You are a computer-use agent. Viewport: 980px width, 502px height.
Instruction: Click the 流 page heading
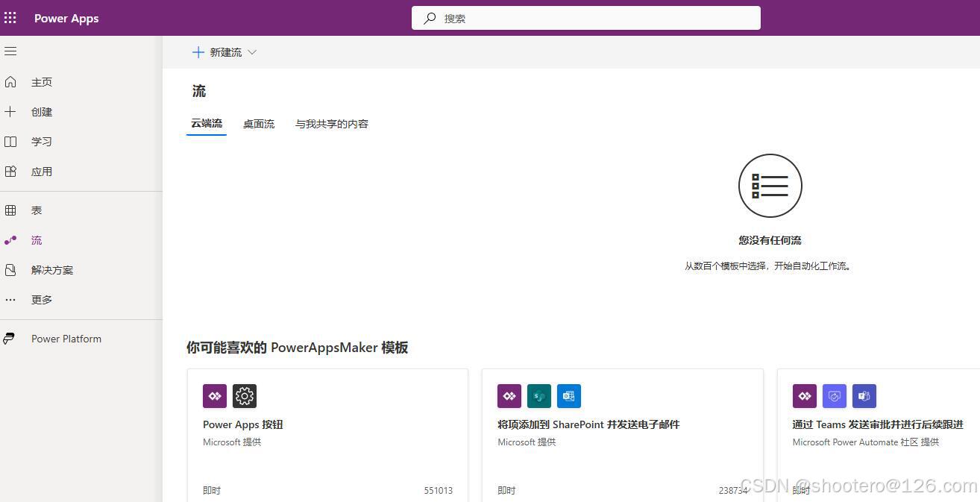click(199, 91)
